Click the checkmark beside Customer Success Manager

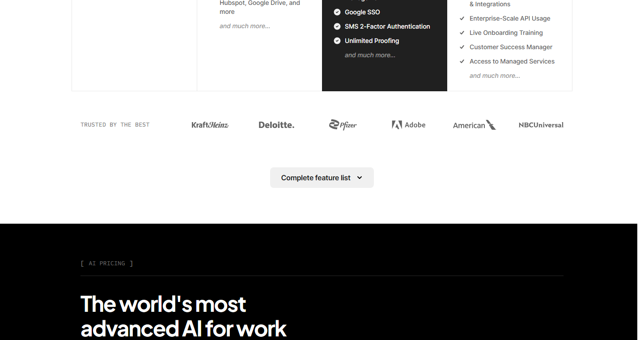point(462,47)
